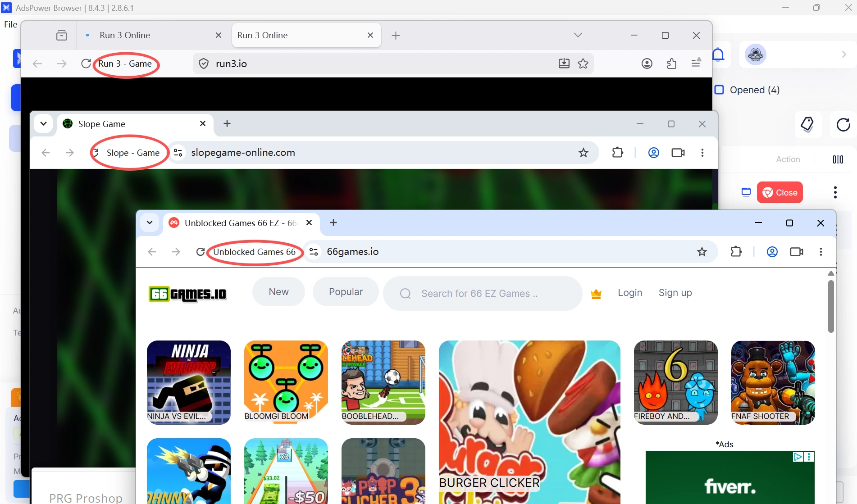
Task: Open extensions icon in Slope Game window
Action: (618, 153)
